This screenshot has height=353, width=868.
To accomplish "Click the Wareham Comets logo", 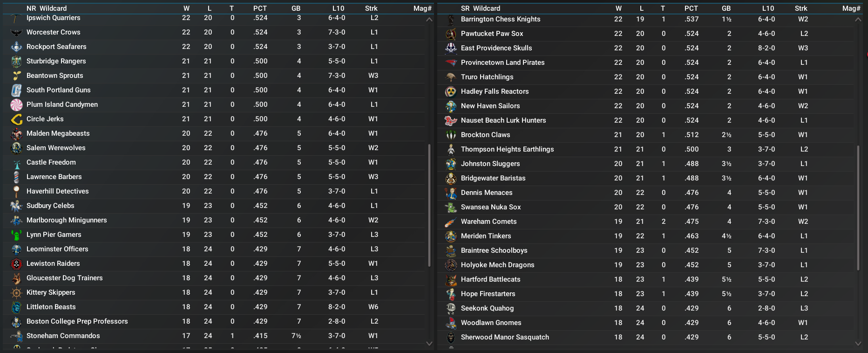I will [451, 222].
